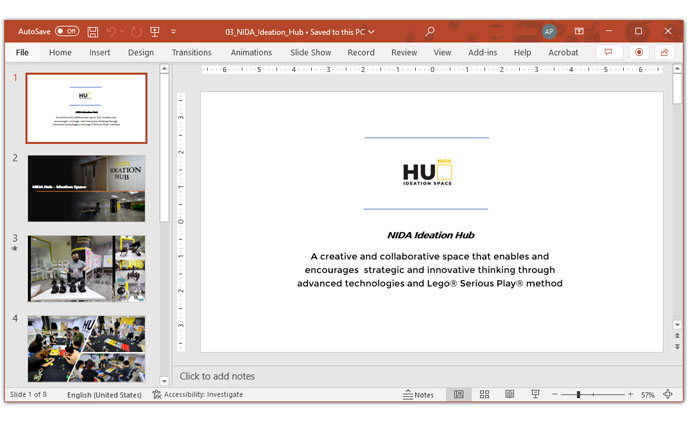688x424 pixels.
Task: Click the HUB Ideation Space logo on slide
Action: (427, 172)
